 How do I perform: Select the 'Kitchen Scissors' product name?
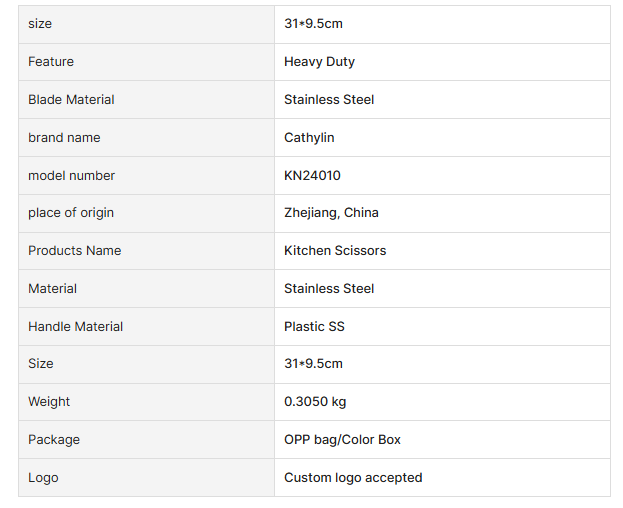(334, 251)
